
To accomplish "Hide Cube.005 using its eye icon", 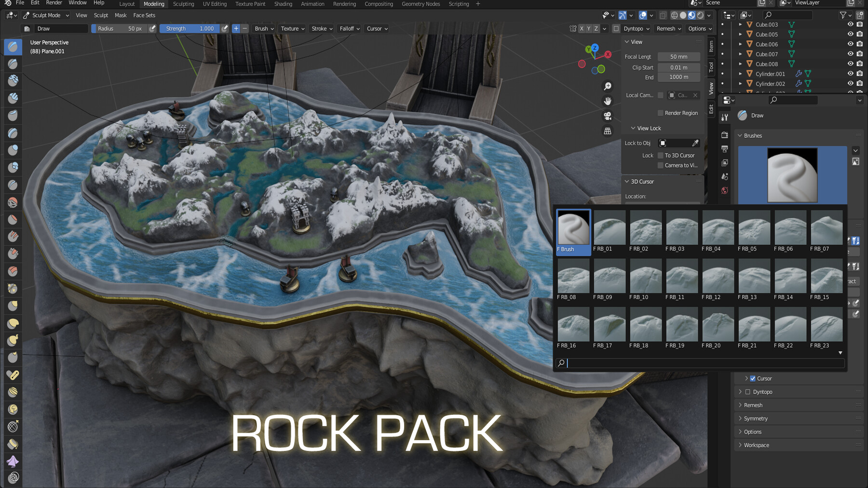I will click(x=850, y=34).
